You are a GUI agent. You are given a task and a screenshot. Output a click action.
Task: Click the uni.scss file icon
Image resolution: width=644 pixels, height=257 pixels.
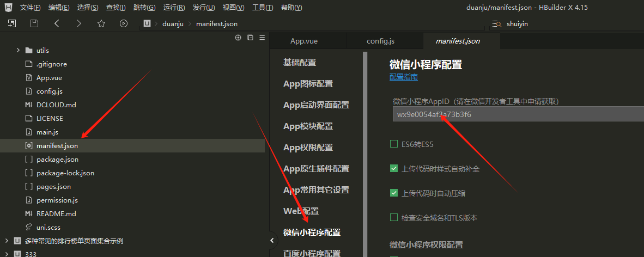[29, 227]
